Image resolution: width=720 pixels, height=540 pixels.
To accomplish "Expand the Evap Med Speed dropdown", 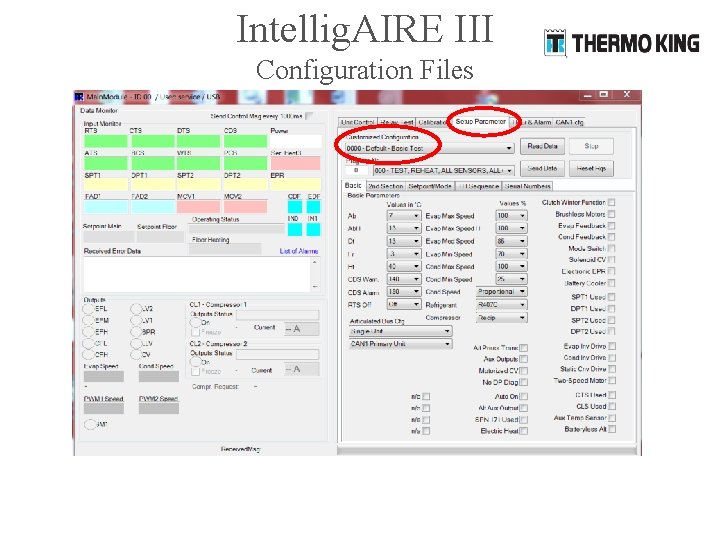I will click(511, 241).
